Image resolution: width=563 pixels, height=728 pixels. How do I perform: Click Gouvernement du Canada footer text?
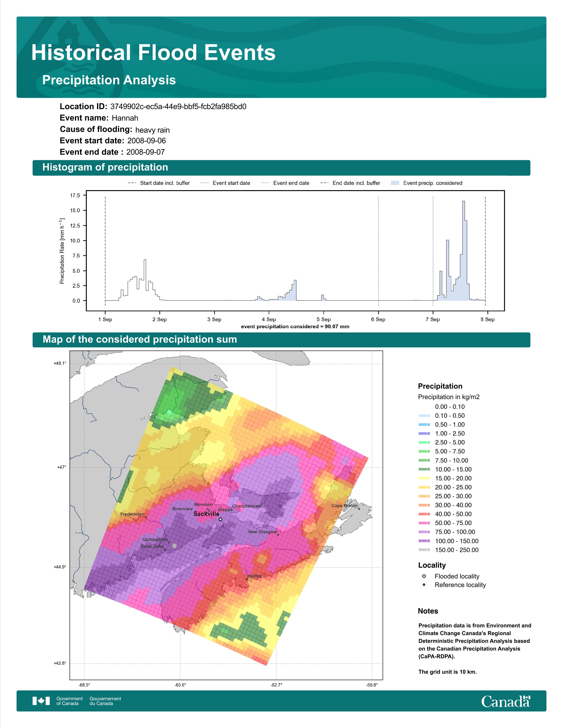pos(105,701)
